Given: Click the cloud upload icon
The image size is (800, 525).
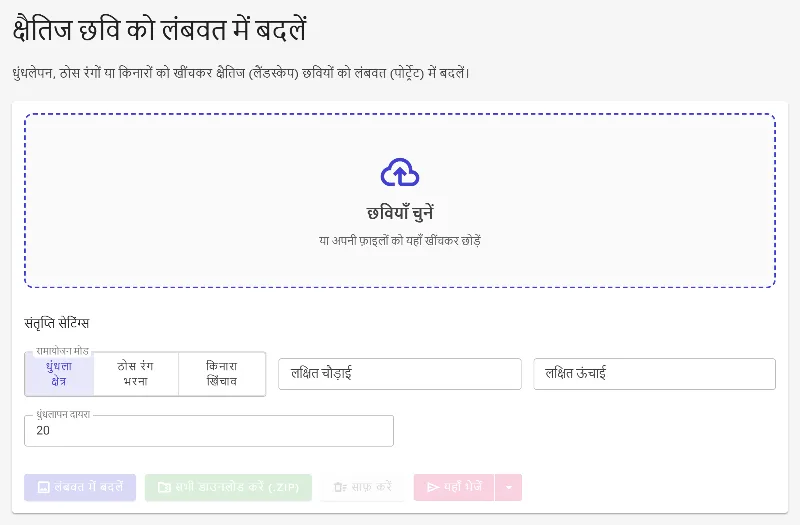Looking at the screenshot, I should 400,172.
